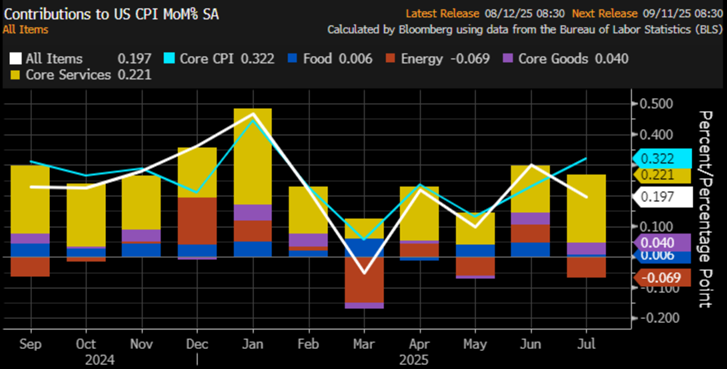The height and width of the screenshot is (370, 728).
Task: Click the Core Services value 0.221 in legend
Action: [135, 75]
